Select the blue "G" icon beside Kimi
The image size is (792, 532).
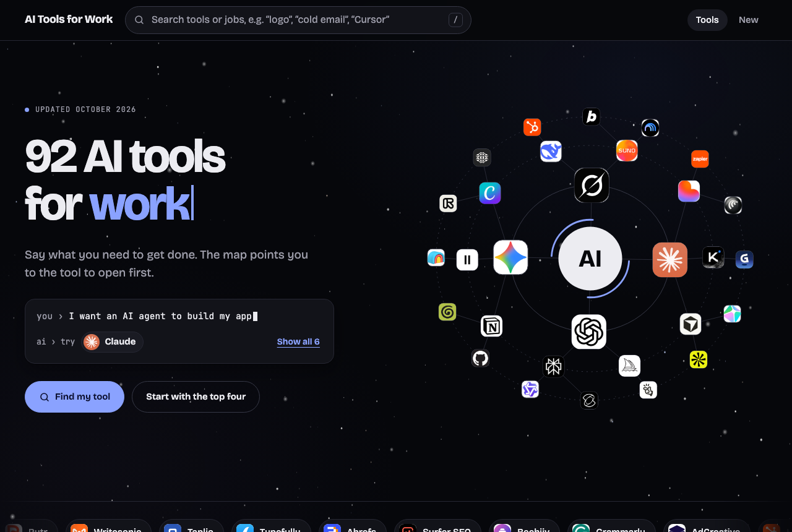pos(744,259)
